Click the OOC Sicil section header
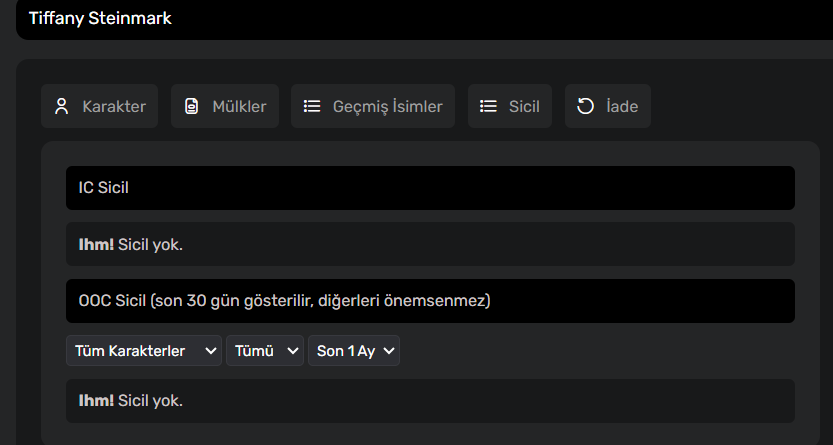This screenshot has width=833, height=445. [430, 301]
